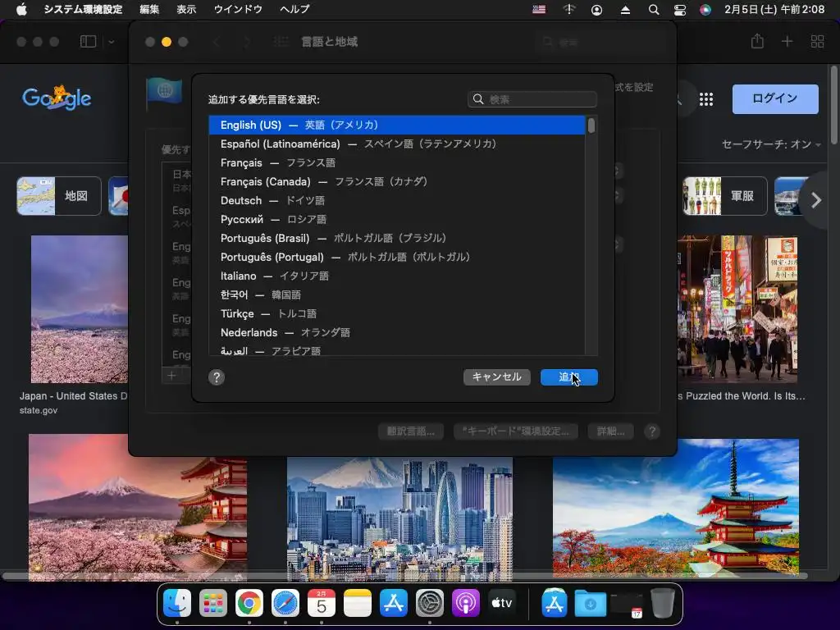Select Italiano language row
Screen dimensions: 840x630
(x=397, y=276)
